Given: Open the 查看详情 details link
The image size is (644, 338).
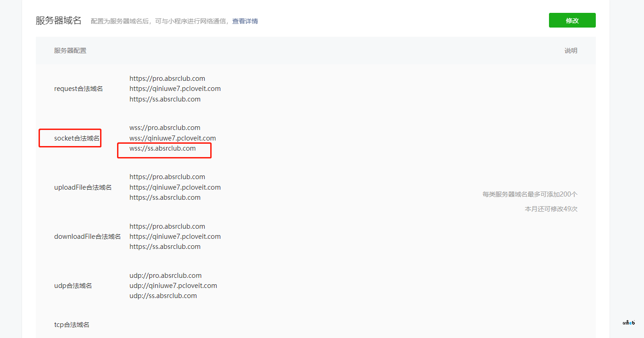Looking at the screenshot, I should (245, 21).
